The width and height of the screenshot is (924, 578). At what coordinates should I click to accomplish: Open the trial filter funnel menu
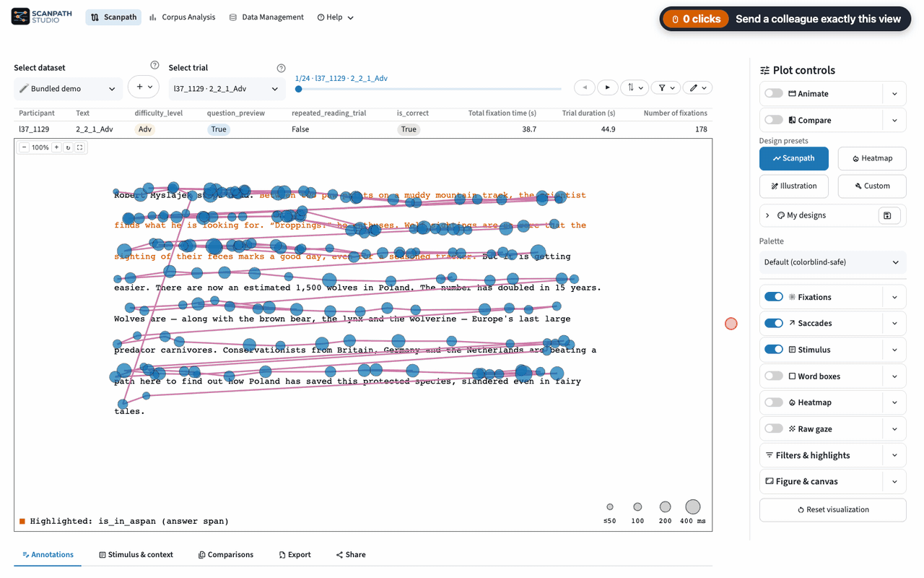point(666,87)
